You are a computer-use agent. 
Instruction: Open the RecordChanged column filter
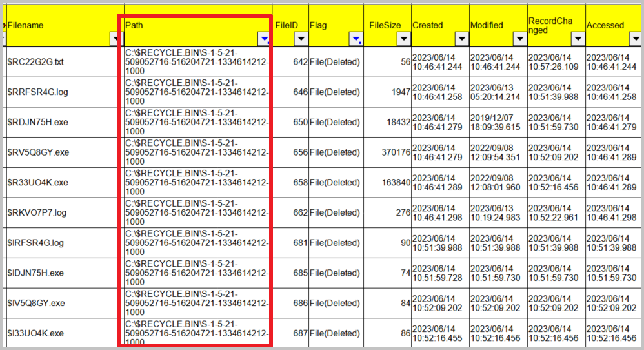578,39
